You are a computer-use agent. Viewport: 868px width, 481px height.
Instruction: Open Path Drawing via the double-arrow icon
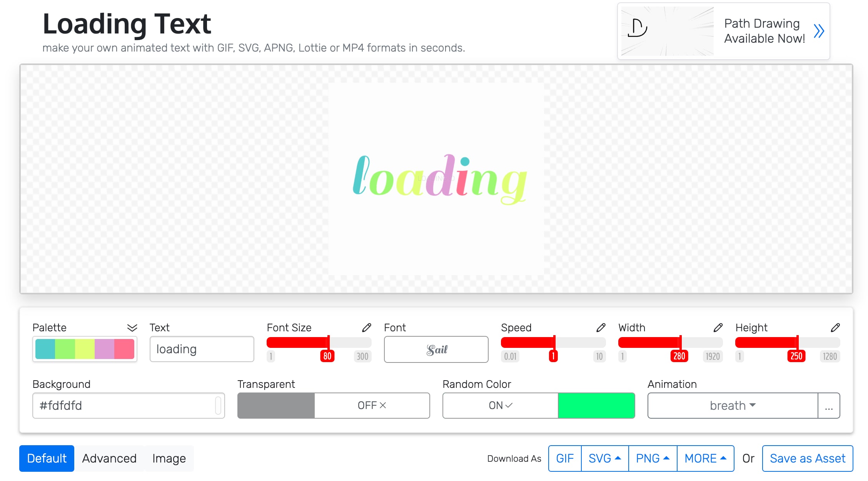(x=819, y=31)
